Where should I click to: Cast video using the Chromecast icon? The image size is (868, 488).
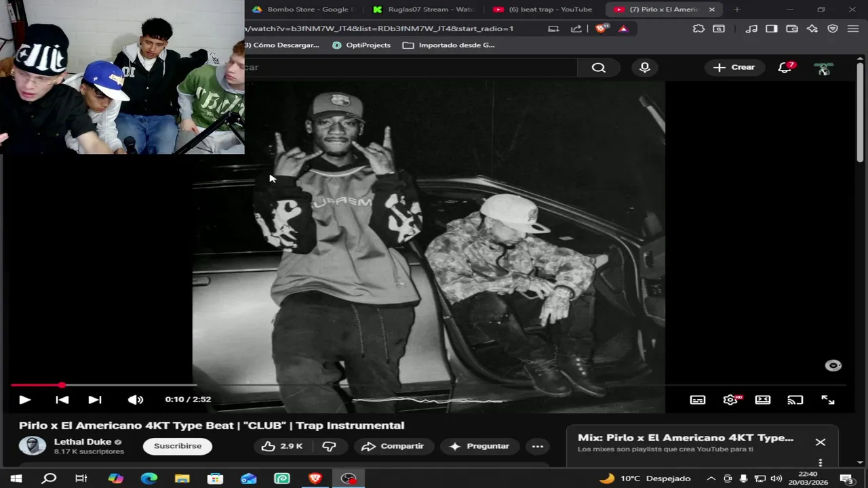pos(795,400)
